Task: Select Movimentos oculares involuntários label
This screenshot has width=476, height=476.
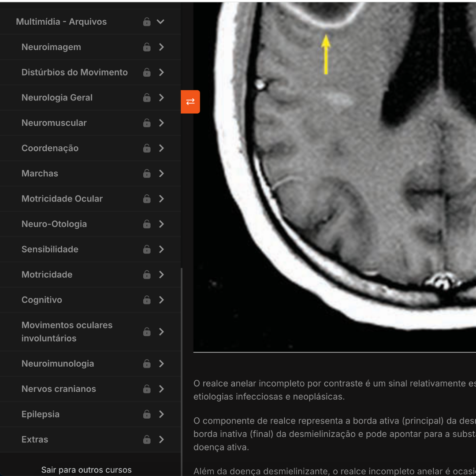Action: point(67,332)
